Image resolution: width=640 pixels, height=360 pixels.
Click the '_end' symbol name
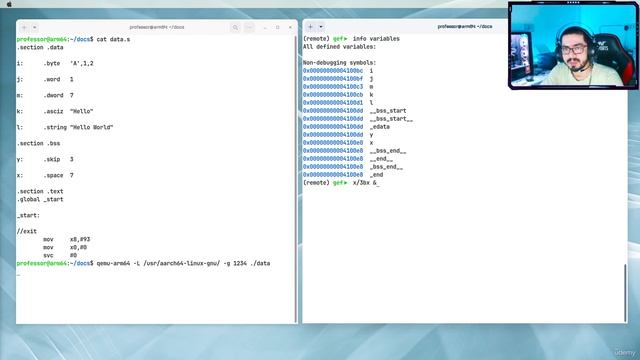pyautogui.click(x=376, y=175)
